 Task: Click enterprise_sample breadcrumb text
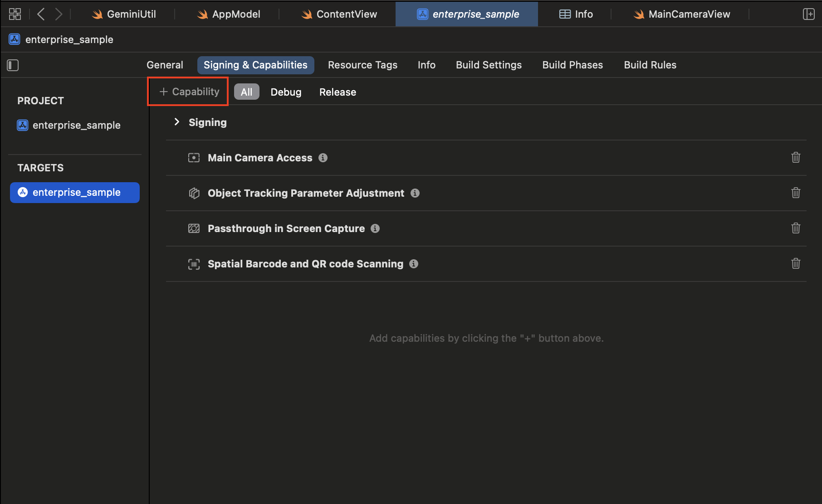69,39
